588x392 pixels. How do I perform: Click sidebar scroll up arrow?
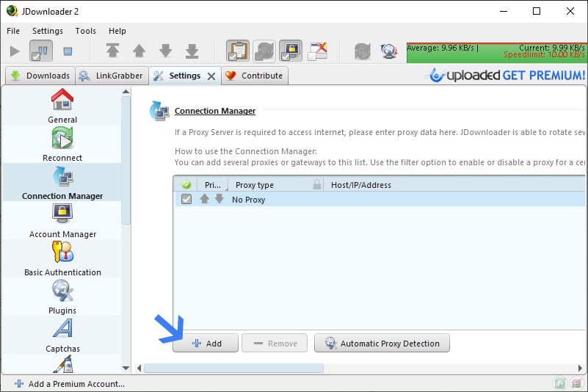click(126, 92)
